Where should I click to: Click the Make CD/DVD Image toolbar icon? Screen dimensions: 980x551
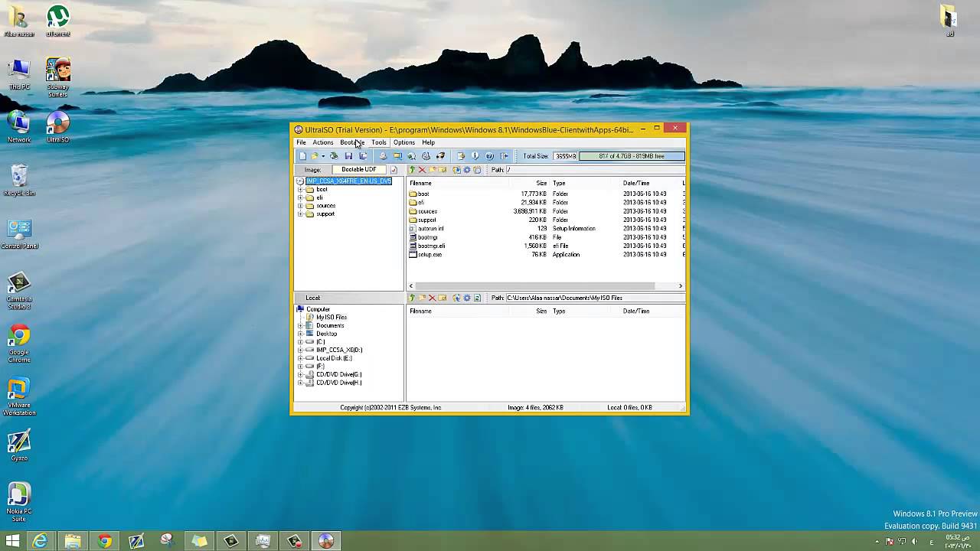click(x=383, y=156)
